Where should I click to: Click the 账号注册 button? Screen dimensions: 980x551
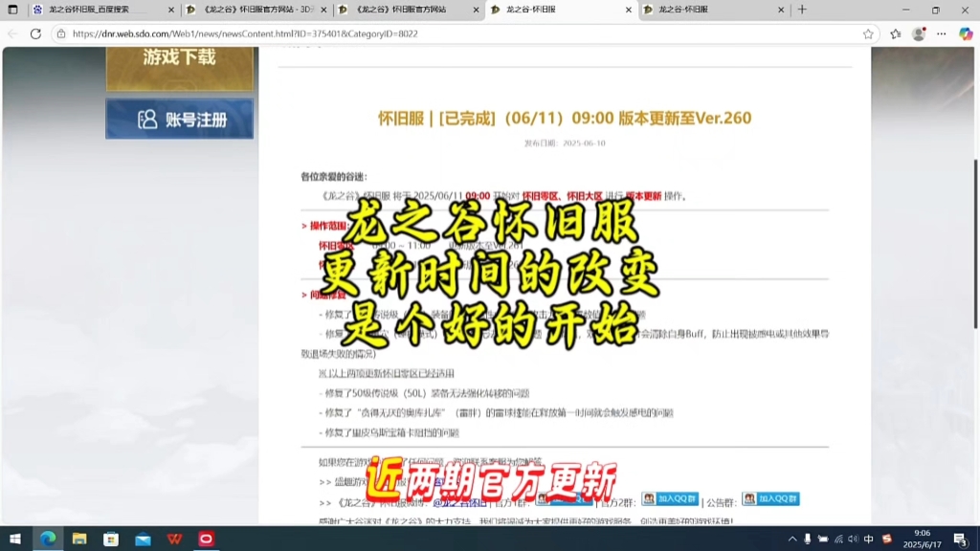coord(179,119)
